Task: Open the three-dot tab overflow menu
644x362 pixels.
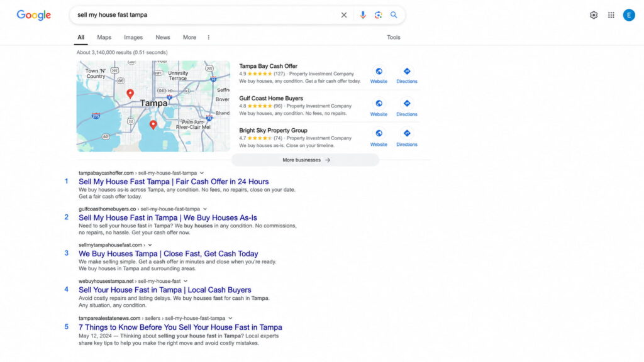Action: [209, 37]
